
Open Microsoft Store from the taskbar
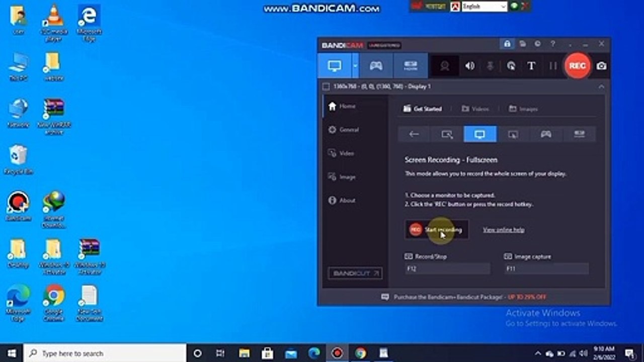pyautogui.click(x=268, y=353)
